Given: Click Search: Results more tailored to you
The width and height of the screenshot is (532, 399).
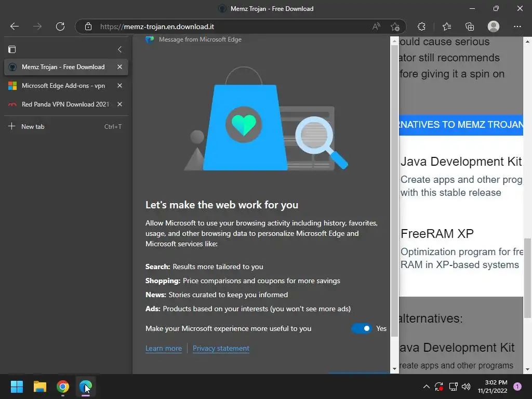Looking at the screenshot, I should (204, 267).
